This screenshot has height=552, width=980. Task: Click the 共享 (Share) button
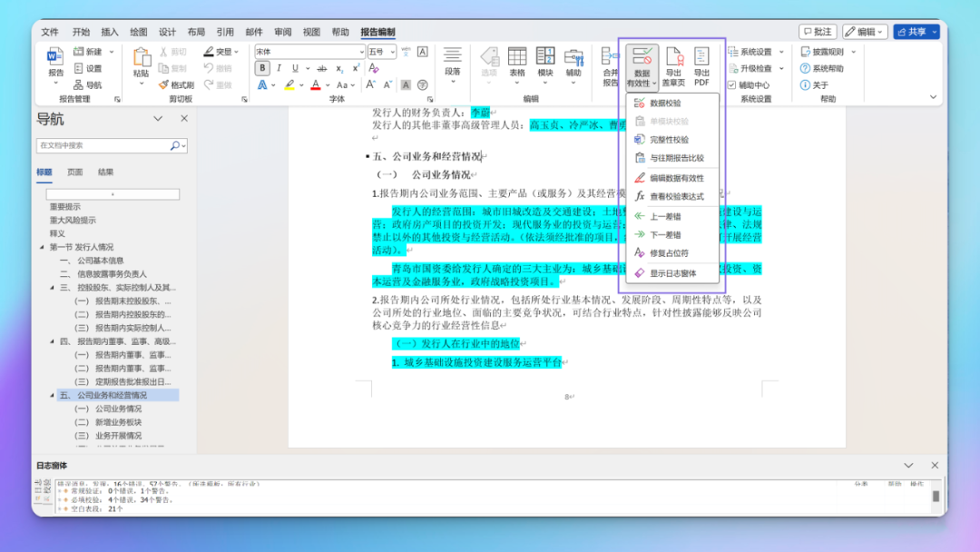click(x=916, y=32)
